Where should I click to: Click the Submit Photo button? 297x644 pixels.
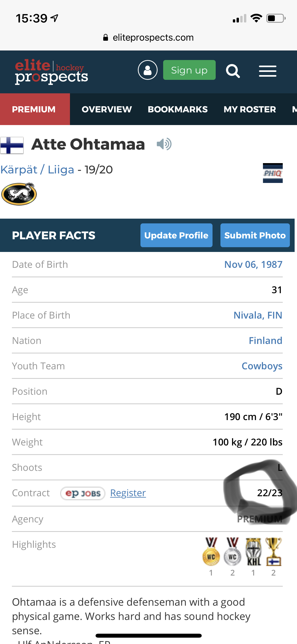tap(255, 235)
